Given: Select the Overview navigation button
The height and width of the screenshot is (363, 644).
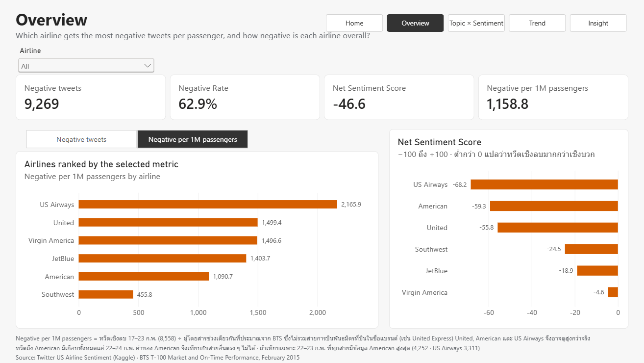Looking at the screenshot, I should [x=415, y=23].
